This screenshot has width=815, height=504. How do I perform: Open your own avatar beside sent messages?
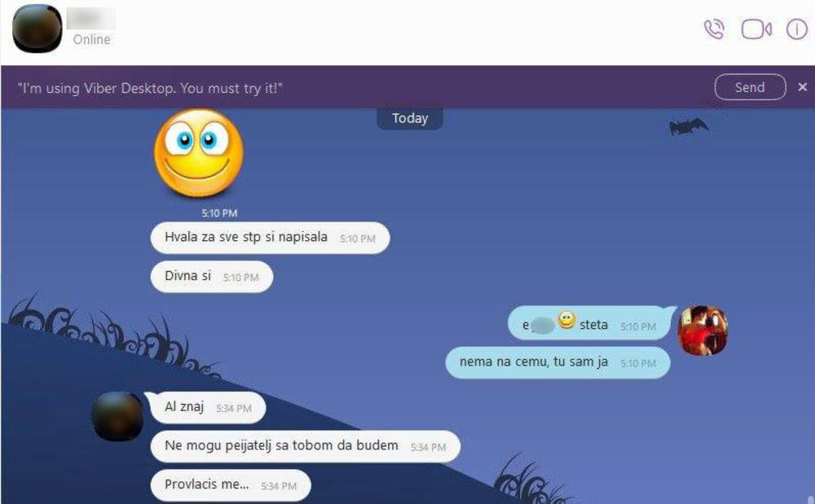pyautogui.click(x=703, y=331)
